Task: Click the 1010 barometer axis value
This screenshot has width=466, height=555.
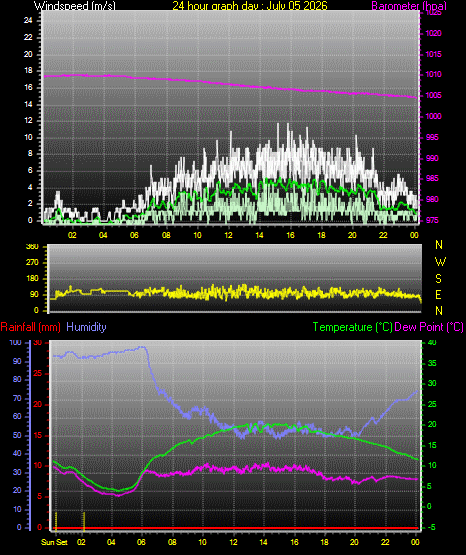Action: tap(433, 75)
